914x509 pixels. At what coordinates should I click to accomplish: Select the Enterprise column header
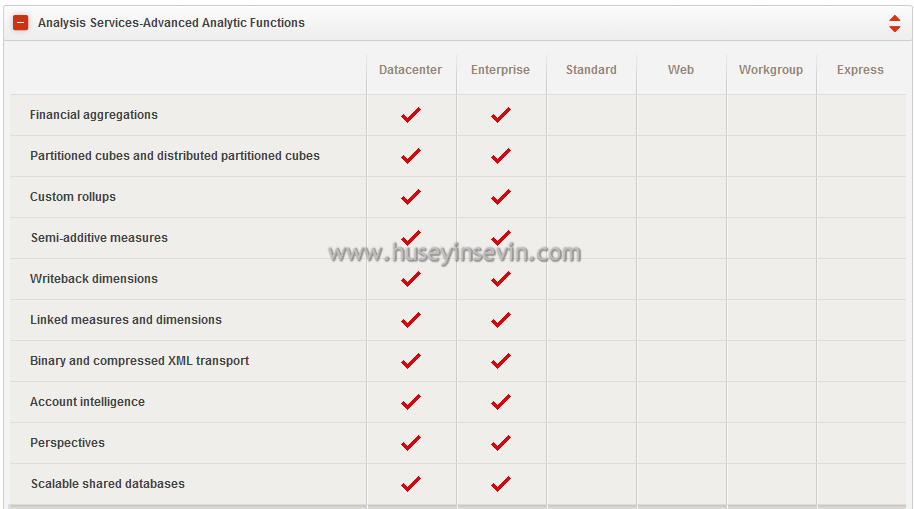[x=500, y=70]
